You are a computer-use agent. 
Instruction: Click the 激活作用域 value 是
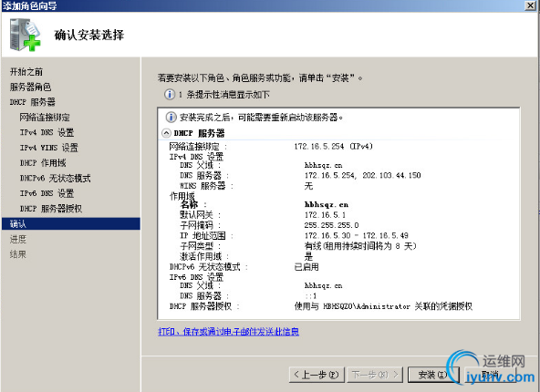pos(308,256)
